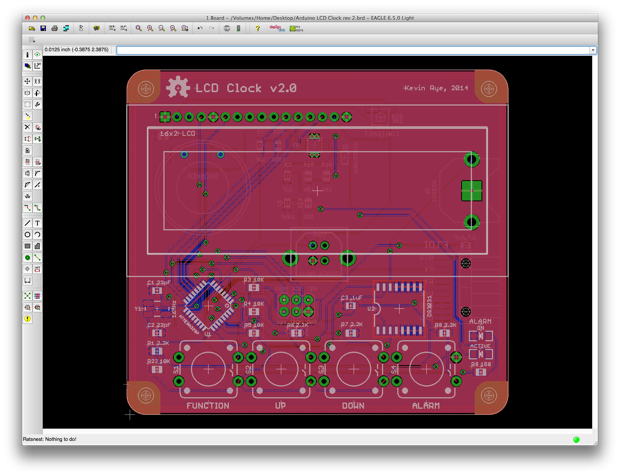Open the grid settings icon
Viewport: 620px width, 476px height.
pyautogui.click(x=32, y=40)
